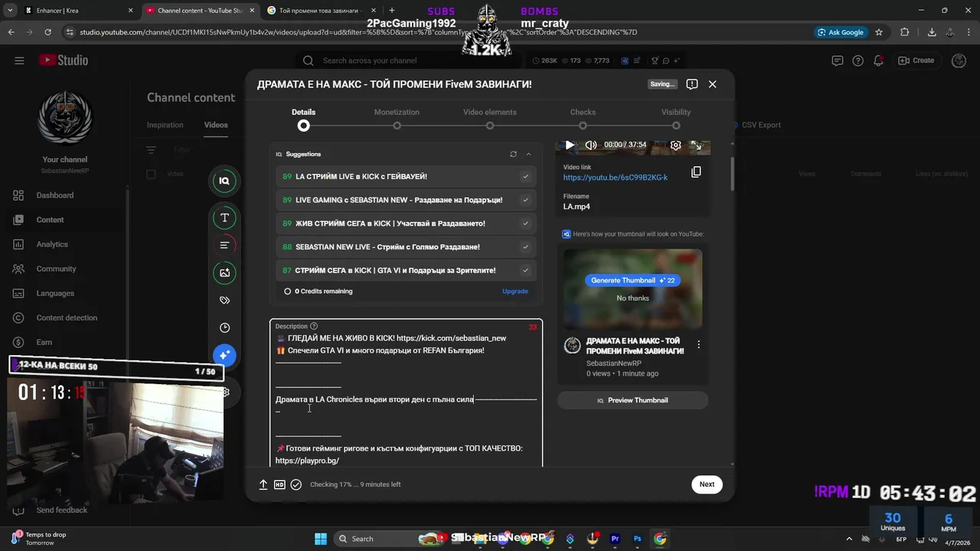
Task: Open the Studio notifications bell
Action: (x=878, y=60)
